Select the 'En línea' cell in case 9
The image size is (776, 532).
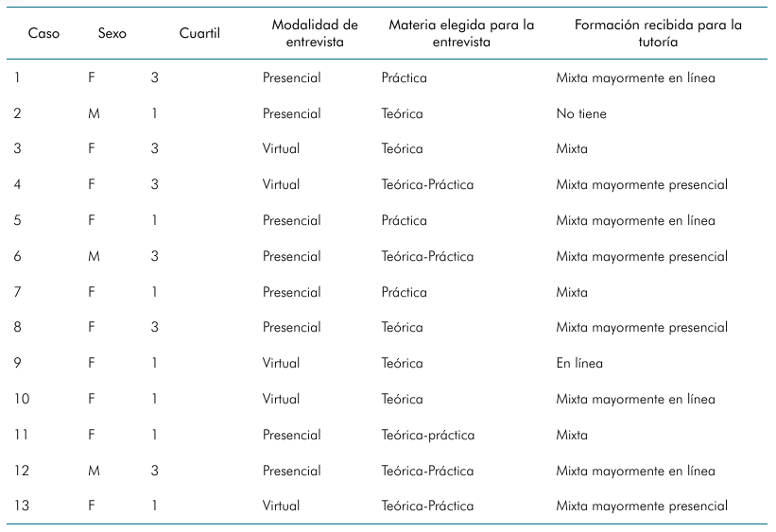579,363
